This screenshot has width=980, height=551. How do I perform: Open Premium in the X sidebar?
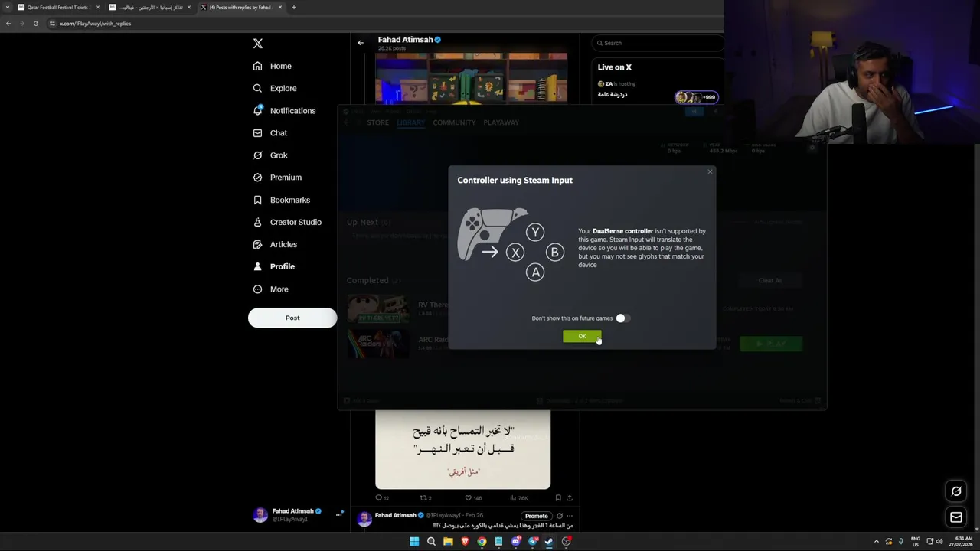pos(277,178)
